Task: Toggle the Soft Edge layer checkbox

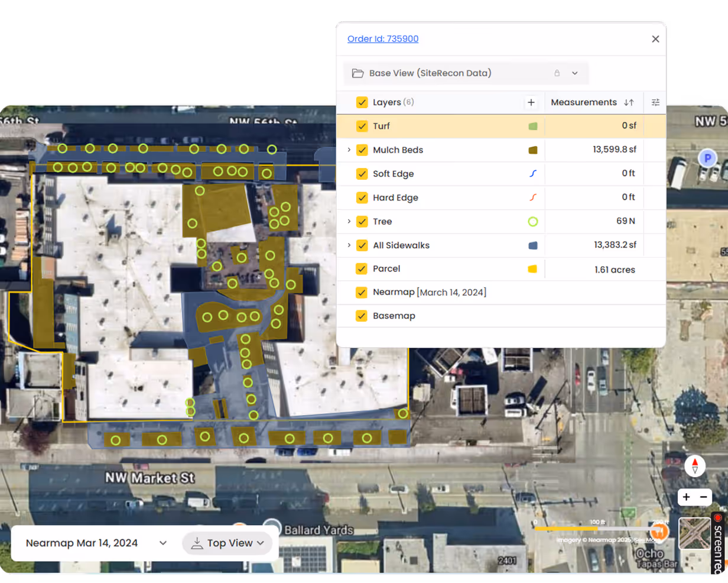Action: click(x=362, y=174)
